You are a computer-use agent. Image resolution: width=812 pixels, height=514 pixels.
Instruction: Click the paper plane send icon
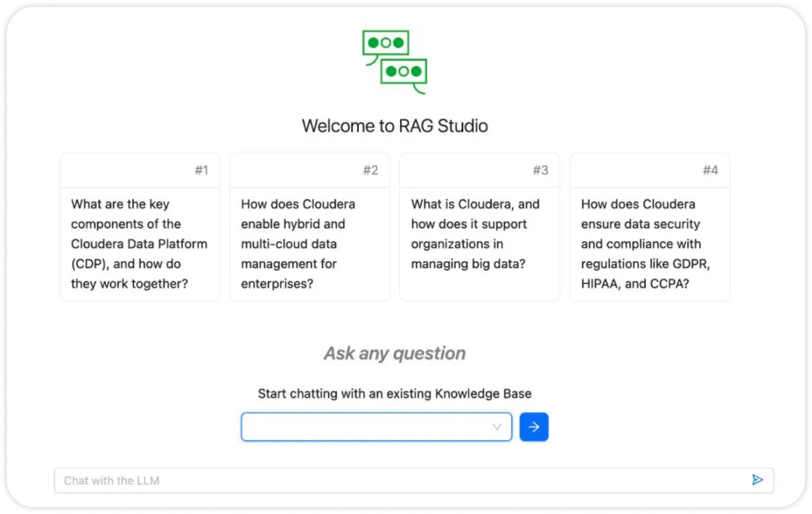(x=758, y=479)
